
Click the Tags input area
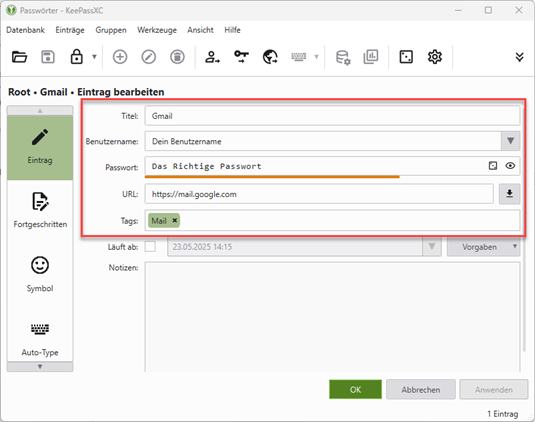coord(332,220)
